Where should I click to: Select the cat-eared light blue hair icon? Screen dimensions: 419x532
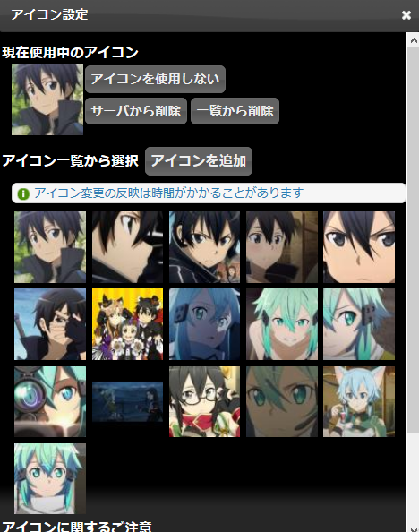tap(359, 401)
